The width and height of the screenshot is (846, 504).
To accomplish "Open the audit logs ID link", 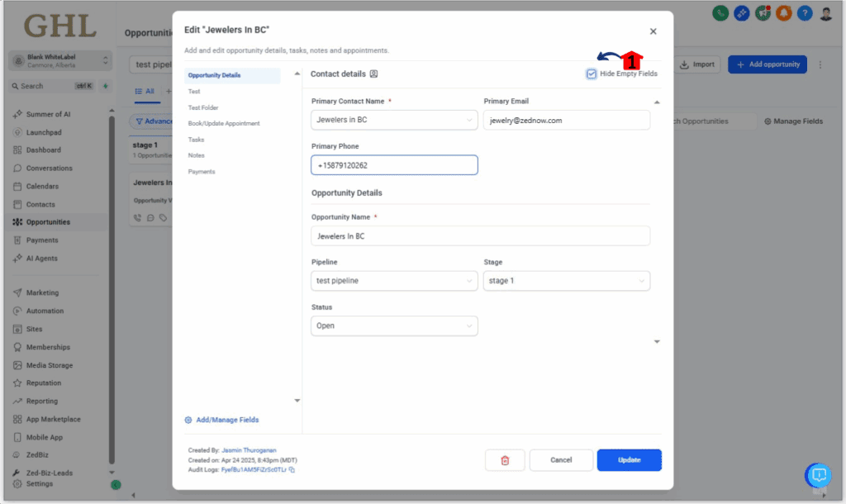I will [254, 470].
